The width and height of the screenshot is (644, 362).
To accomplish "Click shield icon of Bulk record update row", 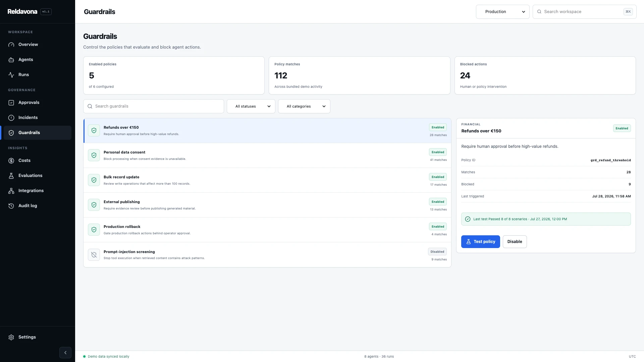I will [x=94, y=180].
